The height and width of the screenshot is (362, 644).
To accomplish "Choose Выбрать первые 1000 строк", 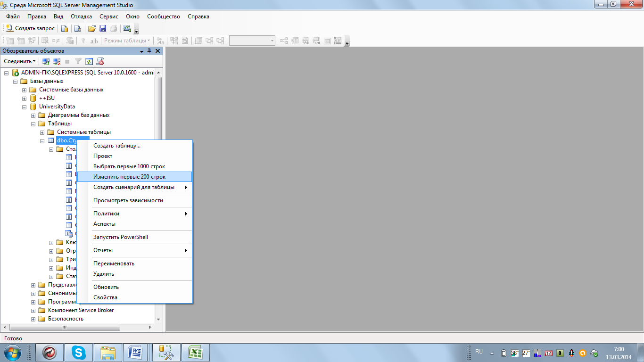I will 134,166.
